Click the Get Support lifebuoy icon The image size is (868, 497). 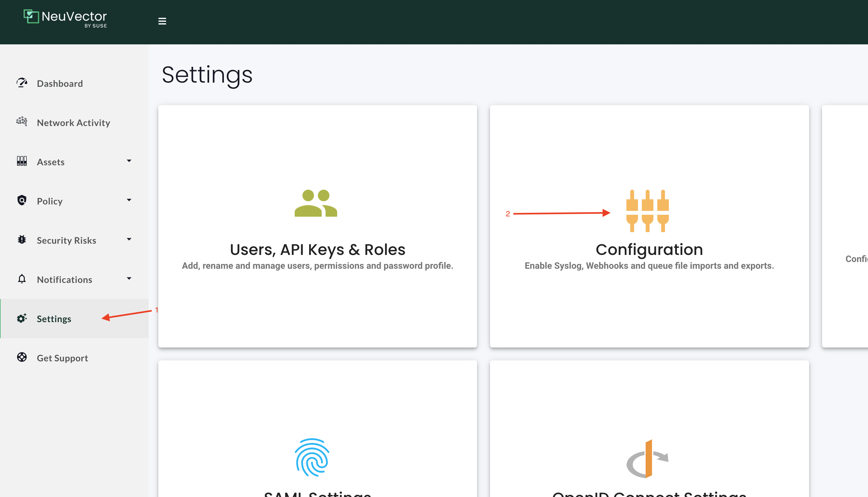22,357
